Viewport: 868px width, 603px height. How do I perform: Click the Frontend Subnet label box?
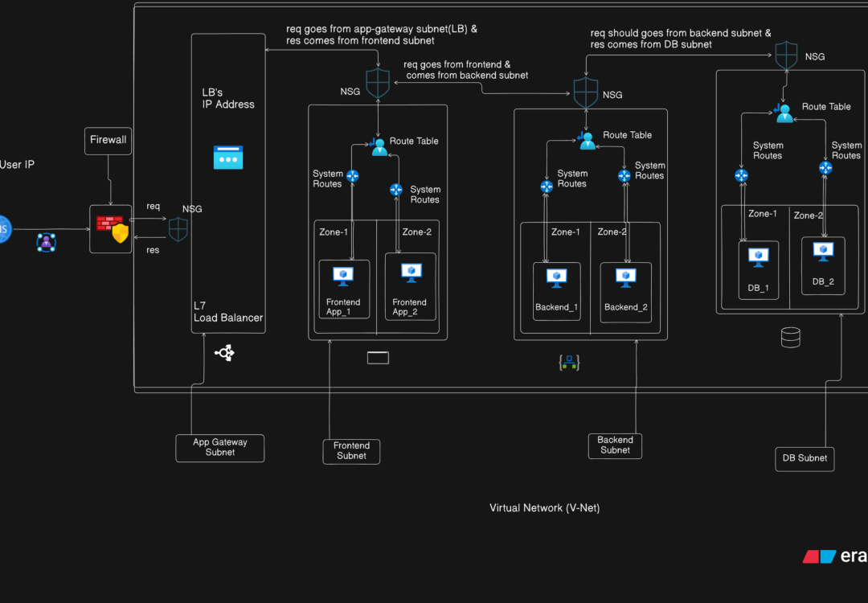point(351,451)
